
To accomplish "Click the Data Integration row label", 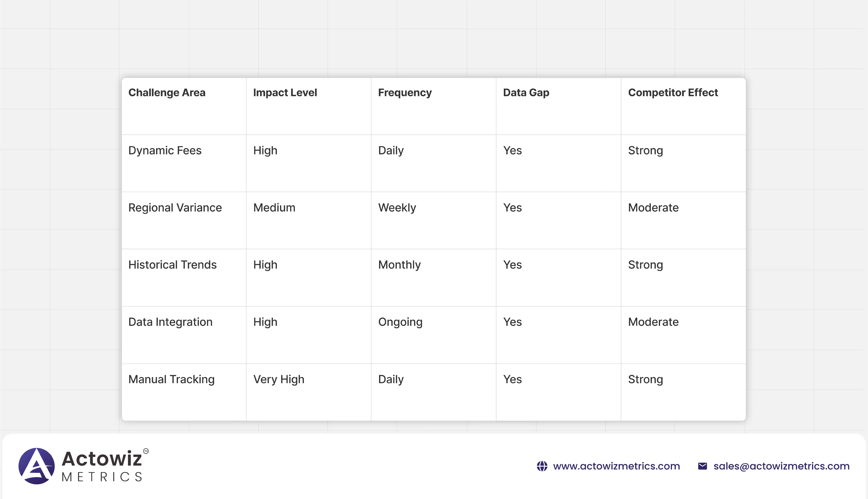I will 170,322.
